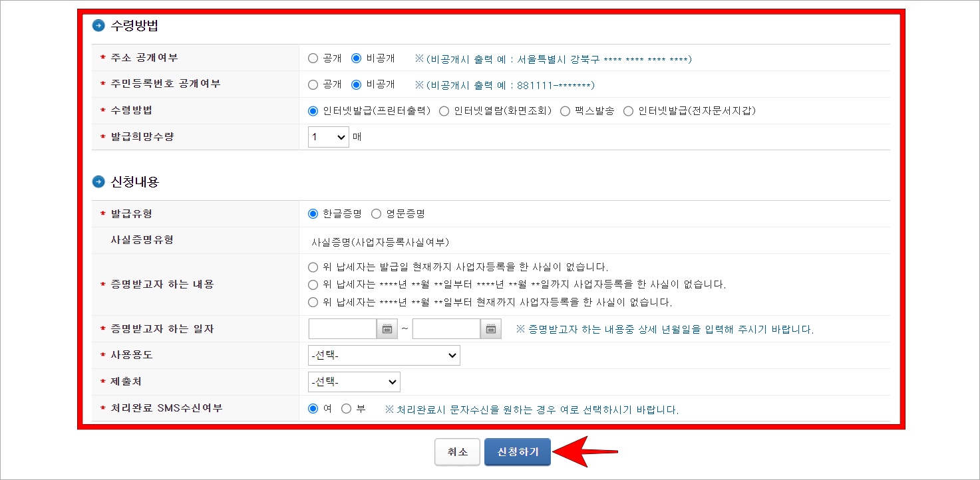Select 공개 for 주민등록번호 공개여부
This screenshot has width=980, height=480.
click(313, 84)
